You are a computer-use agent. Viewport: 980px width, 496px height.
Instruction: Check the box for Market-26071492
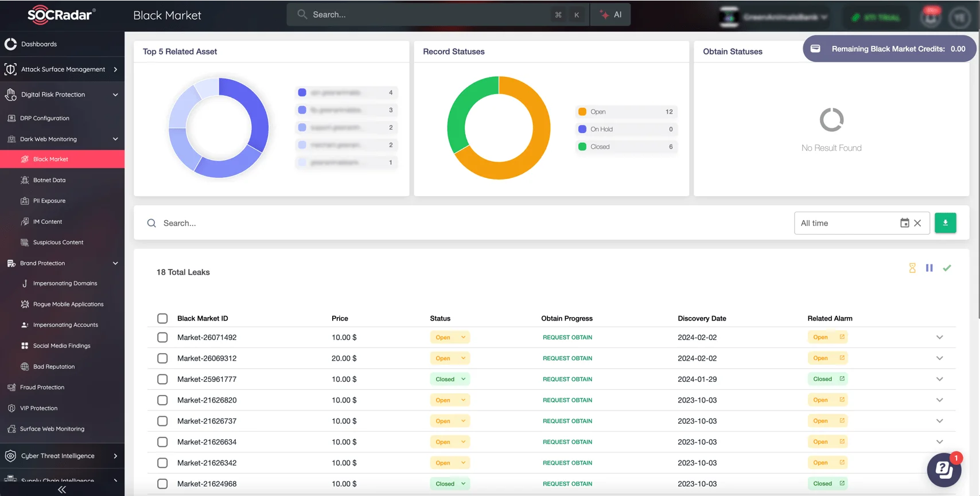[x=162, y=337]
